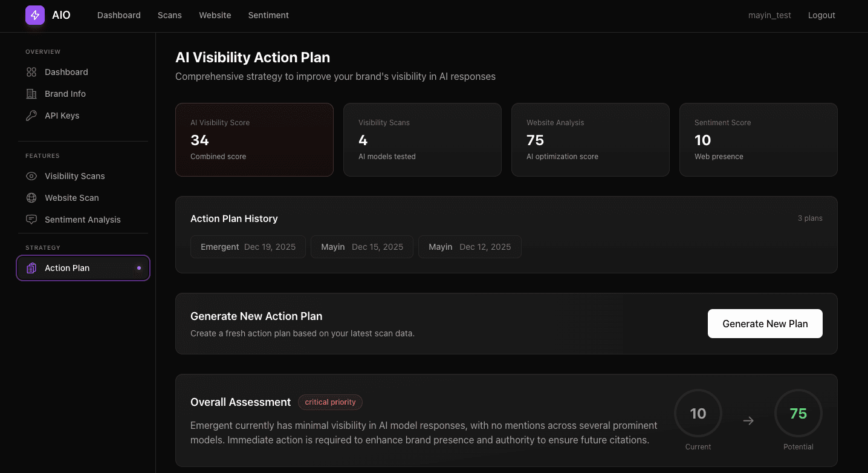Open the Scans tab in top navigation
The height and width of the screenshot is (473, 868).
(169, 15)
